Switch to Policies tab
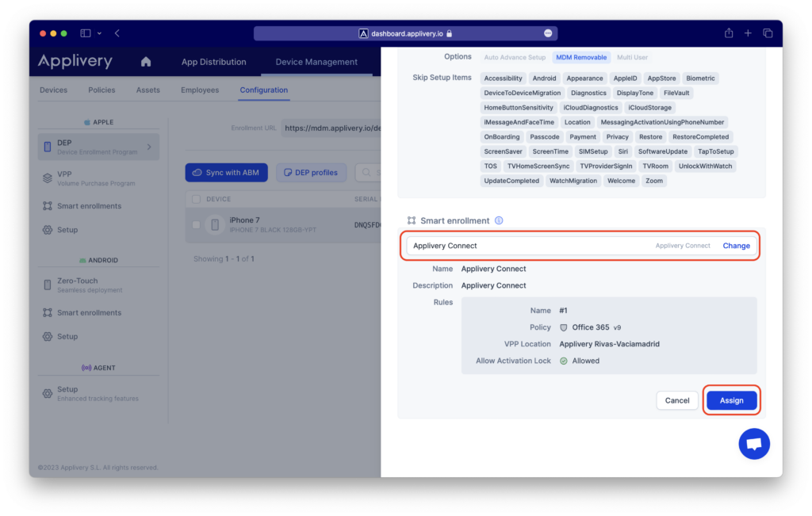812x516 pixels. coord(101,90)
